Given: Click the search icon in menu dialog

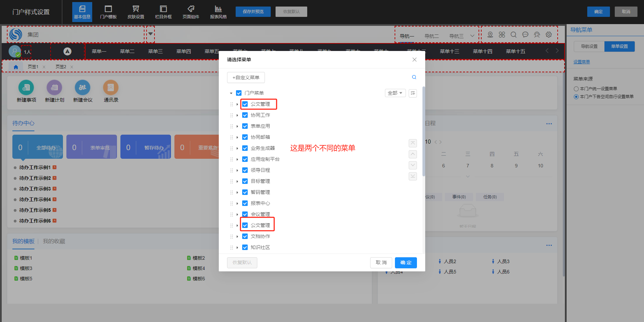Looking at the screenshot, I should click(414, 77).
